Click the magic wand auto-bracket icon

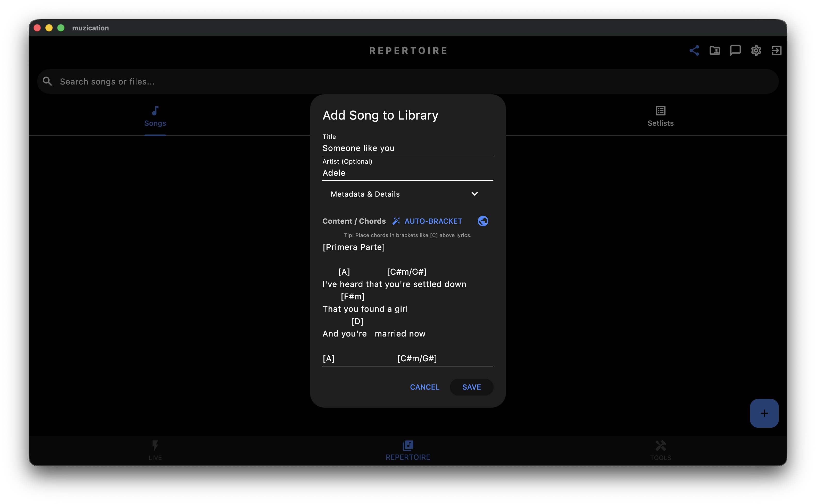pyautogui.click(x=396, y=221)
